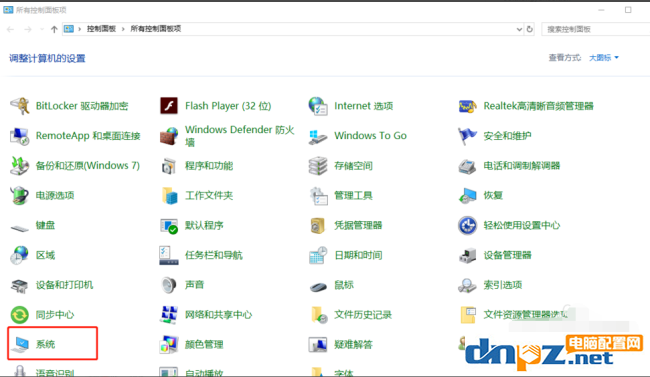Click the window title bar control panel icon

pyautogui.click(x=8, y=10)
